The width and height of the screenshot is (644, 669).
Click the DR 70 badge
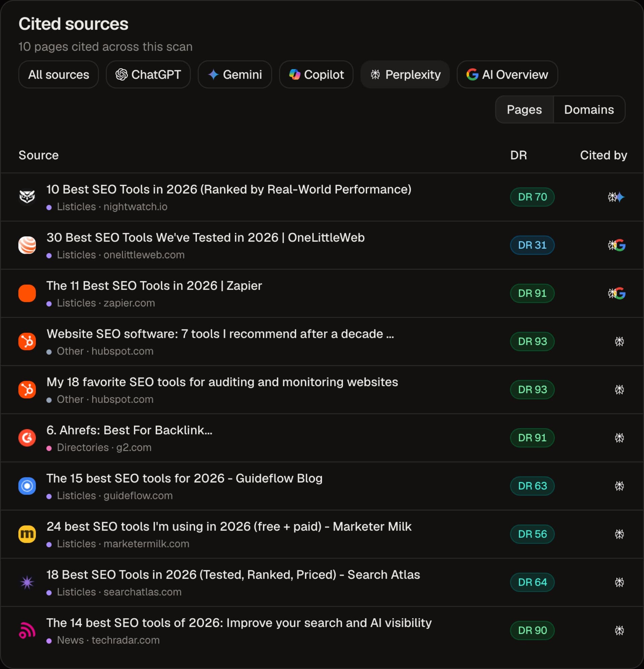532,197
